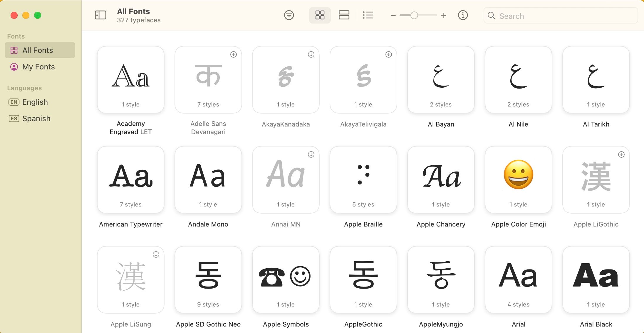Decrease preview size with minus button
The height and width of the screenshot is (333, 644).
pyautogui.click(x=393, y=15)
